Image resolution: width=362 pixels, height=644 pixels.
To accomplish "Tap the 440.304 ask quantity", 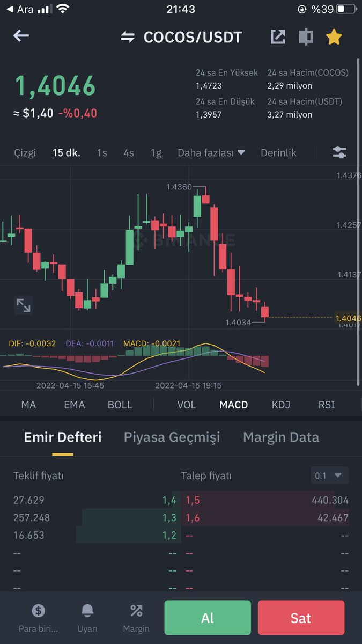I will pos(330,500).
